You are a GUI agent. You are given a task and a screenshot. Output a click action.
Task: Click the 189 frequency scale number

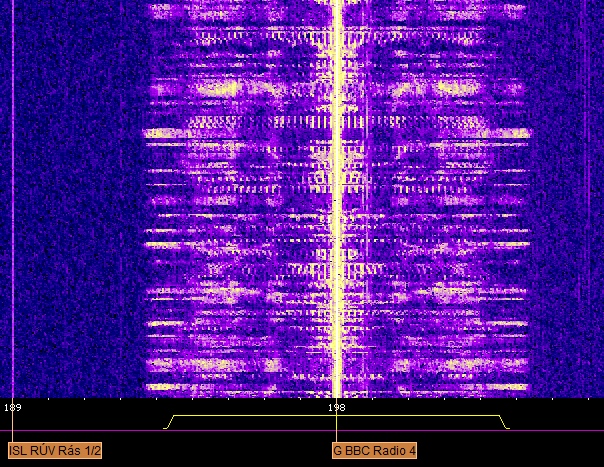pyautogui.click(x=12, y=408)
